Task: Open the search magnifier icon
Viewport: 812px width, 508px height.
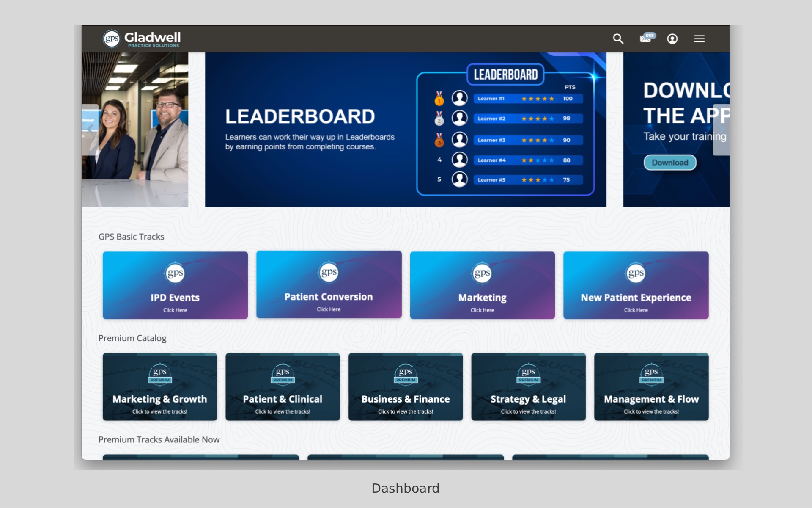Action: click(x=618, y=39)
